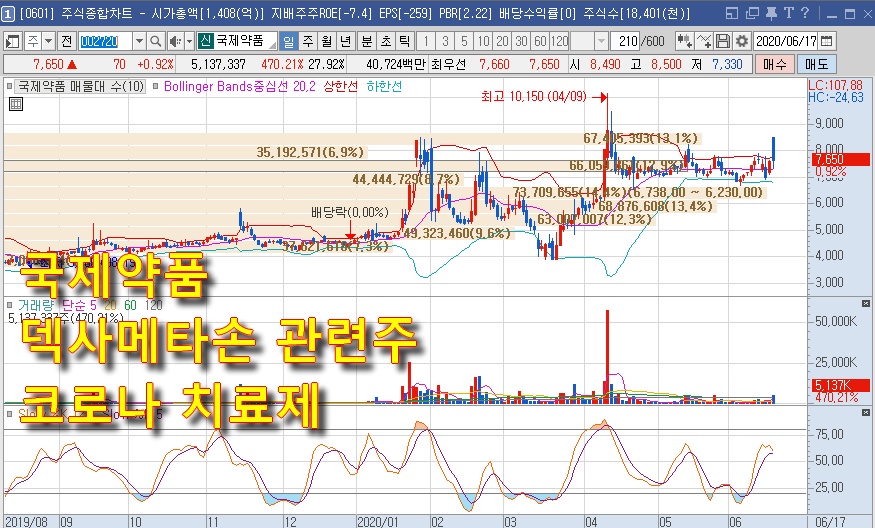Image resolution: width=875 pixels, height=528 pixels.
Task: Choose interval 3 button
Action: pyautogui.click(x=445, y=41)
